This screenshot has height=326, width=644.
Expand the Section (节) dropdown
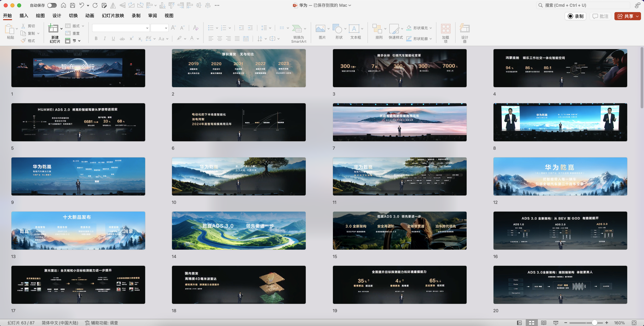79,41
